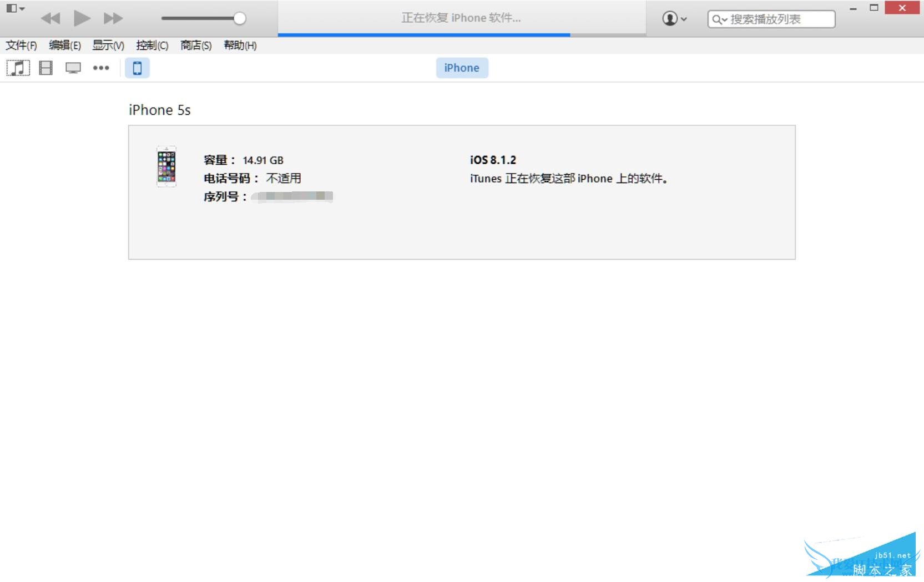Select the TV Shows library icon

pyautogui.click(x=73, y=67)
